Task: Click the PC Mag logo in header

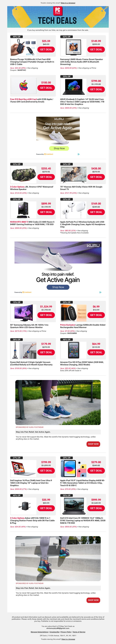Action: coord(58,11)
